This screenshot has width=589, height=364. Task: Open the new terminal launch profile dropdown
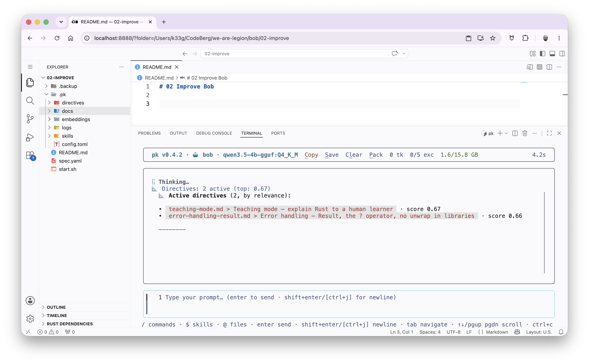coord(506,133)
